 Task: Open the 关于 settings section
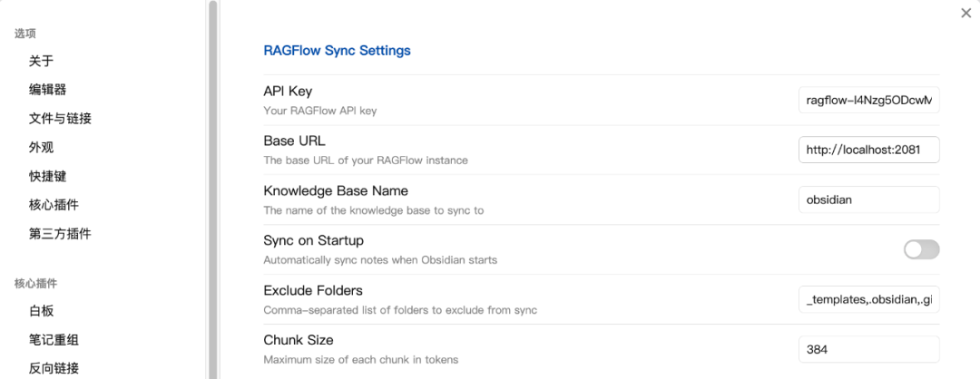tap(41, 61)
